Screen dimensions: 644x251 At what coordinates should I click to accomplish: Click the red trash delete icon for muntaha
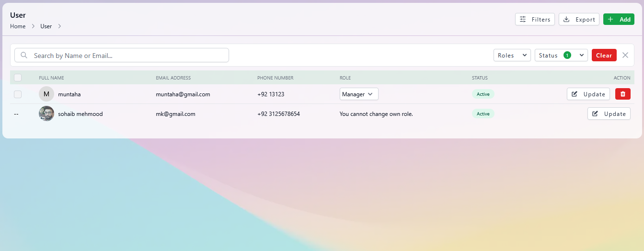(x=622, y=94)
